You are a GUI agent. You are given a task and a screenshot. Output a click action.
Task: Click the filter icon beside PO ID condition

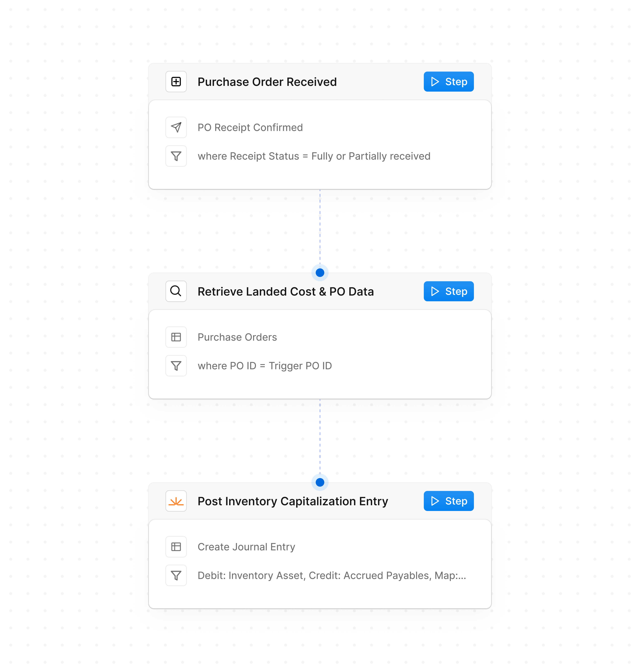coord(176,366)
